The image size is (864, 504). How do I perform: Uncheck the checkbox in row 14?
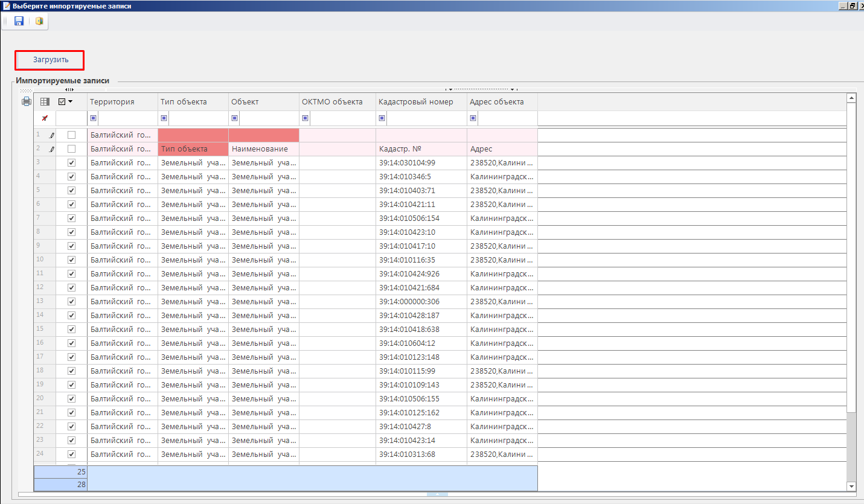(71, 316)
